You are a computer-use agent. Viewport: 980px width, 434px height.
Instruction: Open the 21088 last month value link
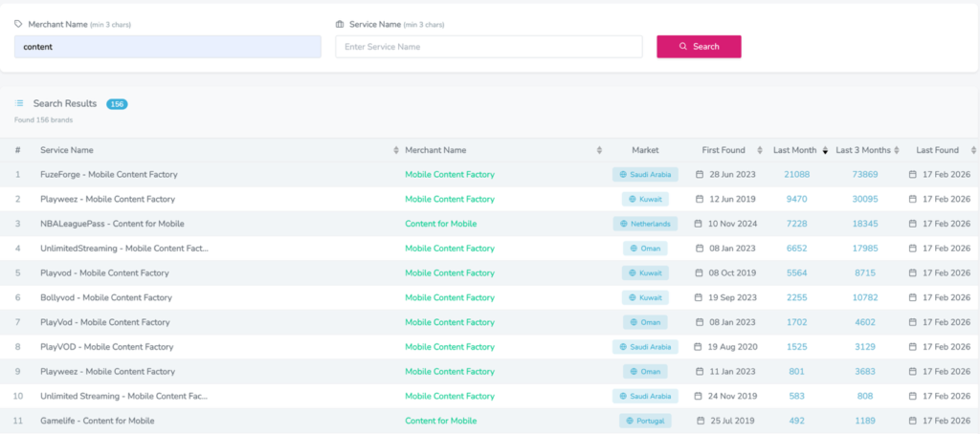point(796,175)
